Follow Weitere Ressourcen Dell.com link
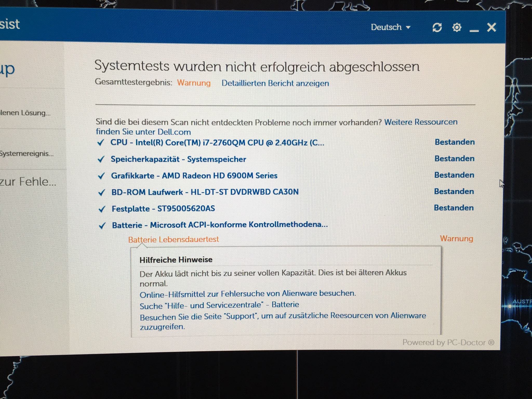The width and height of the screenshot is (532, 399). [x=277, y=127]
